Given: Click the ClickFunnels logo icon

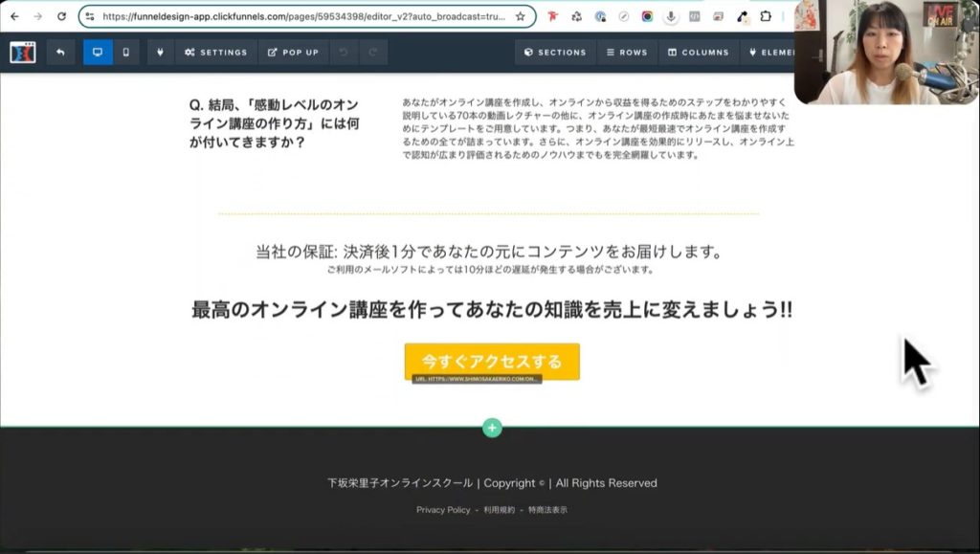Looking at the screenshot, I should coord(22,53).
